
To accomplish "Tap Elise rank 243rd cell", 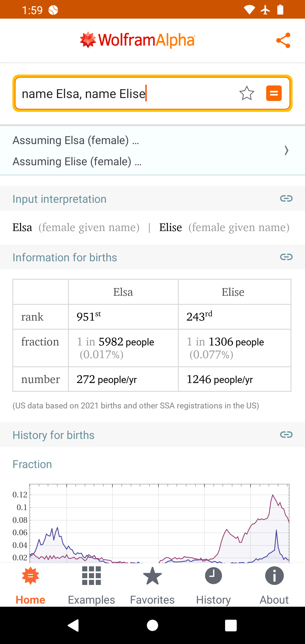I will click(234, 317).
